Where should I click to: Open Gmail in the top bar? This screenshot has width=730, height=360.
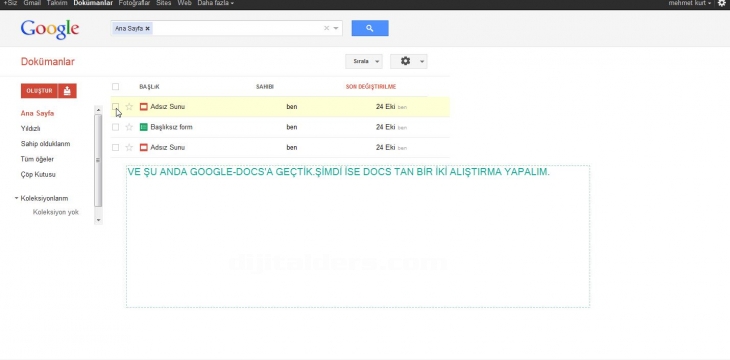[32, 3]
